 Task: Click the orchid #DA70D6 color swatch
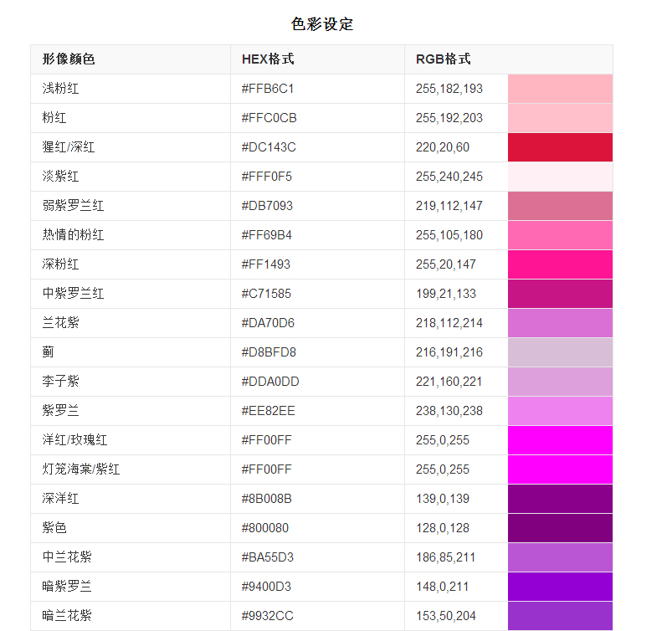tap(560, 323)
